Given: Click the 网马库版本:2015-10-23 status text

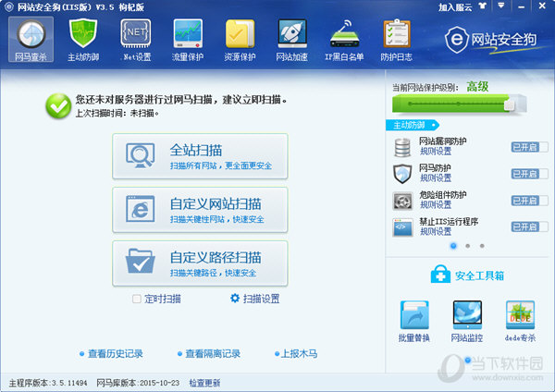Looking at the screenshot, I should pyautogui.click(x=138, y=383).
